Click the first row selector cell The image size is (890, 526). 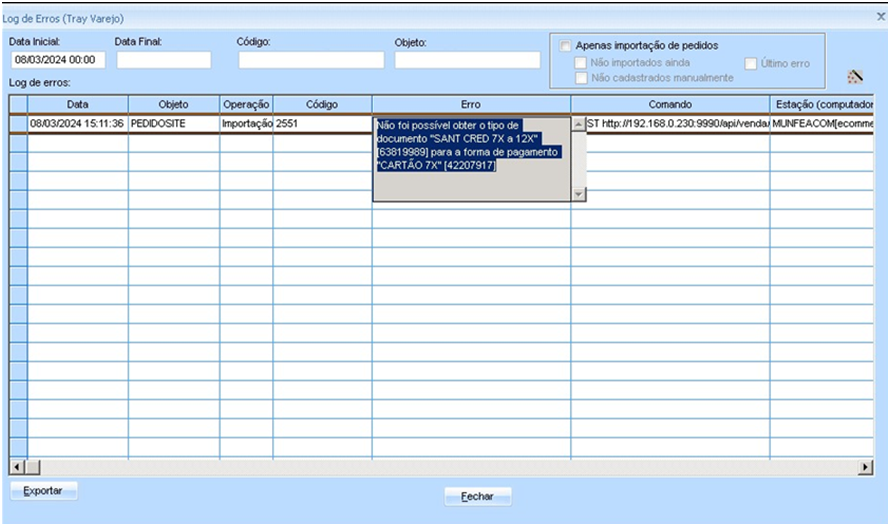coord(18,124)
